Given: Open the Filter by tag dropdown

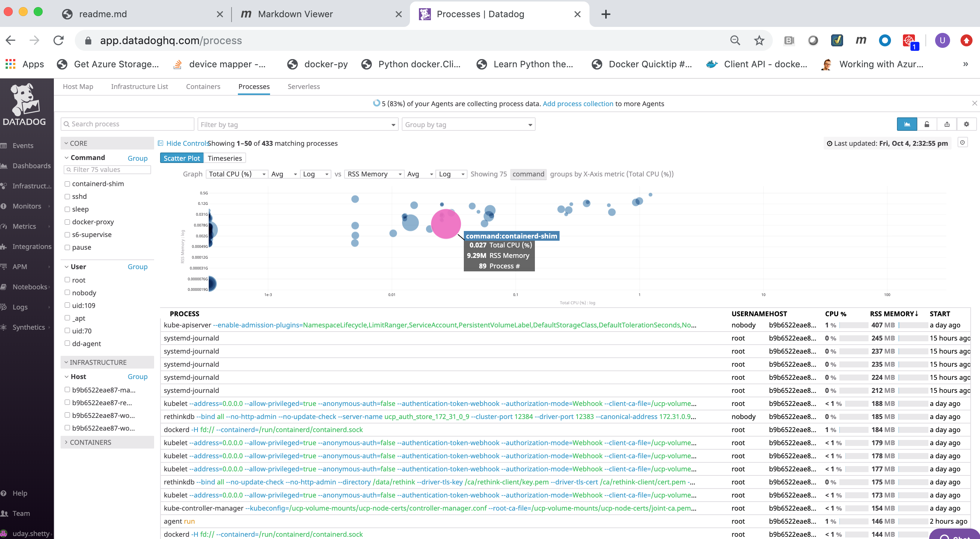Looking at the screenshot, I should (297, 124).
